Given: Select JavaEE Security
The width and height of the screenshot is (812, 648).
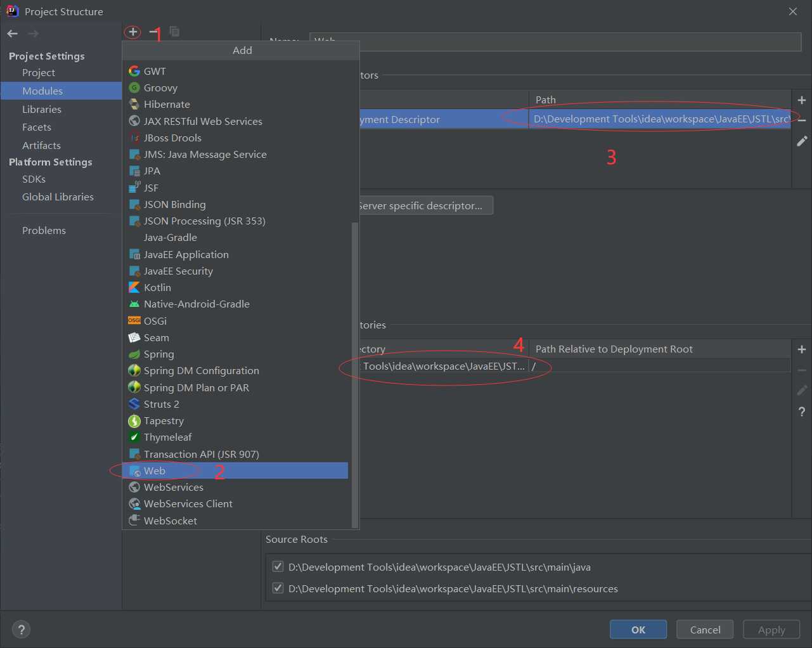Looking at the screenshot, I should (235, 271).
